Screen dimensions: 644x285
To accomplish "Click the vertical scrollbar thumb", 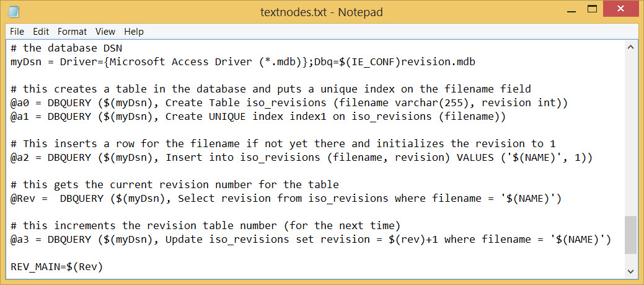I will click(630, 235).
